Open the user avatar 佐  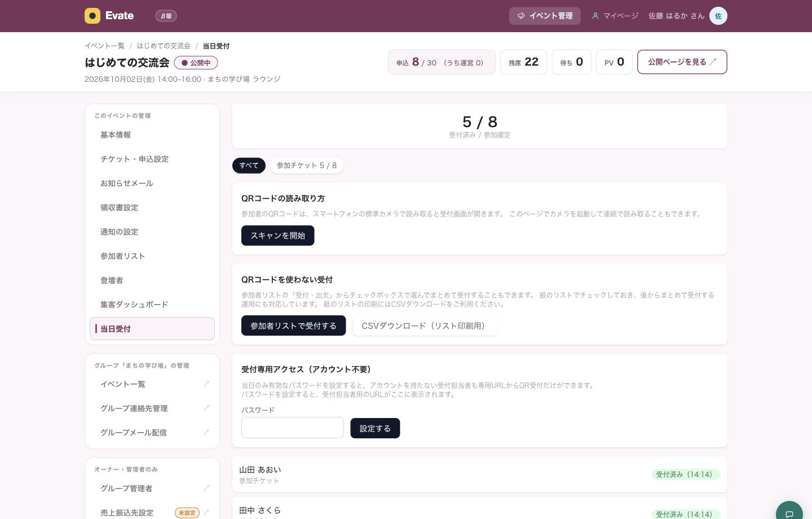tap(718, 16)
